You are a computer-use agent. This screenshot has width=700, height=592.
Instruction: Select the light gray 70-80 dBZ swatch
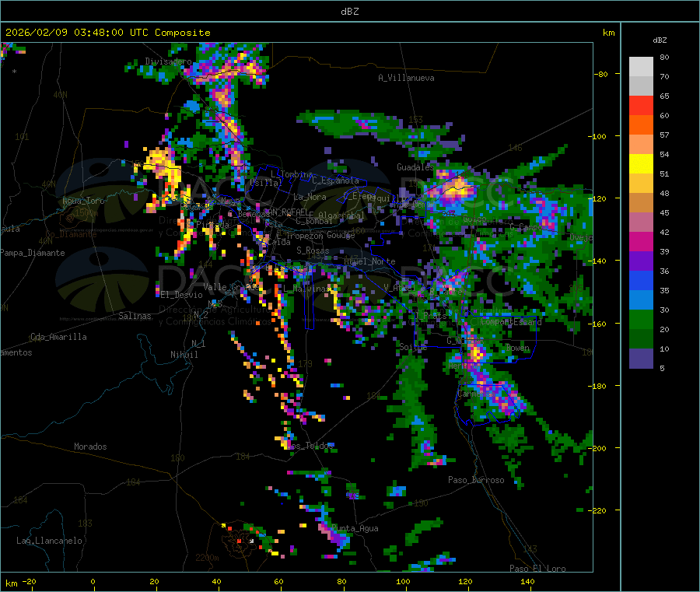click(x=641, y=67)
